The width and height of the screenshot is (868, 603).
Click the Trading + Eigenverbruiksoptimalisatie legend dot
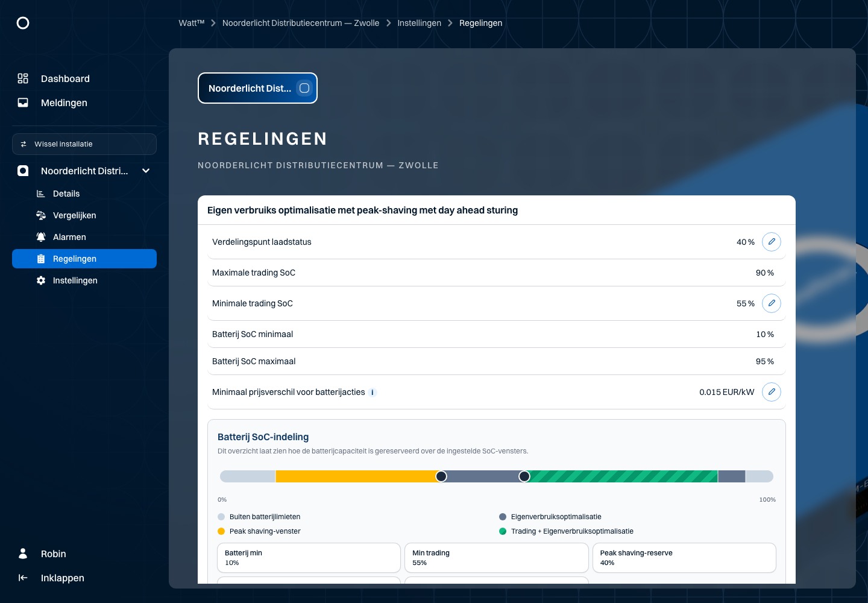tap(503, 531)
